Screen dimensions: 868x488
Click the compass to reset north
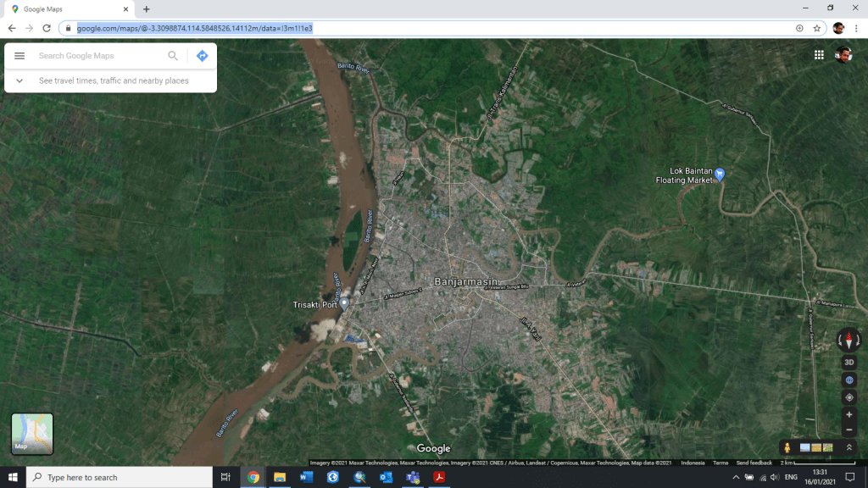point(849,341)
